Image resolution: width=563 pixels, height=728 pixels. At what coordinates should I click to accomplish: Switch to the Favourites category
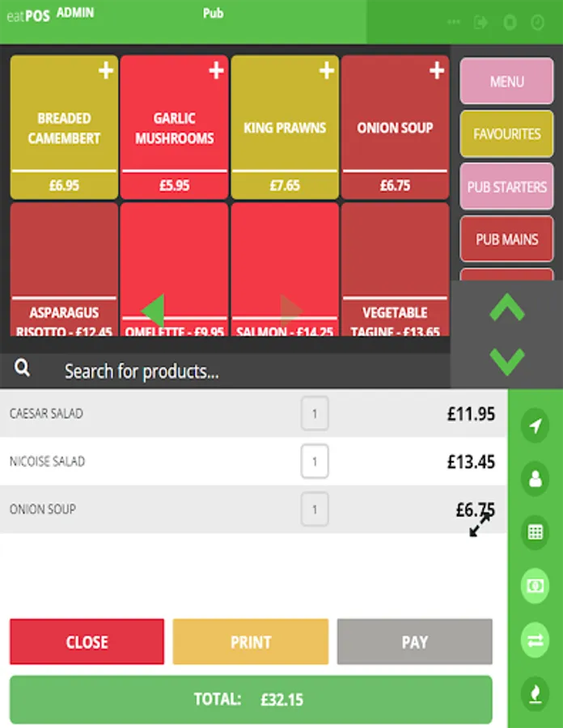507,134
